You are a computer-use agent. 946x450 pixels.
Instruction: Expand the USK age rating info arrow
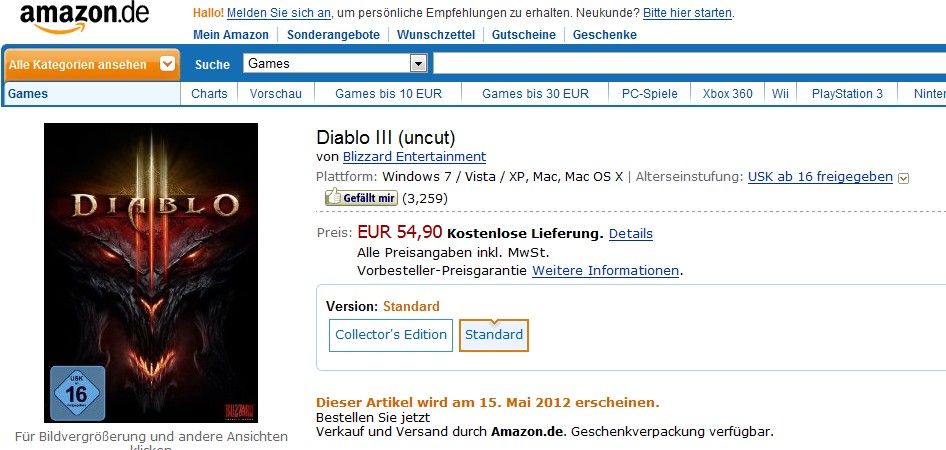(x=904, y=178)
